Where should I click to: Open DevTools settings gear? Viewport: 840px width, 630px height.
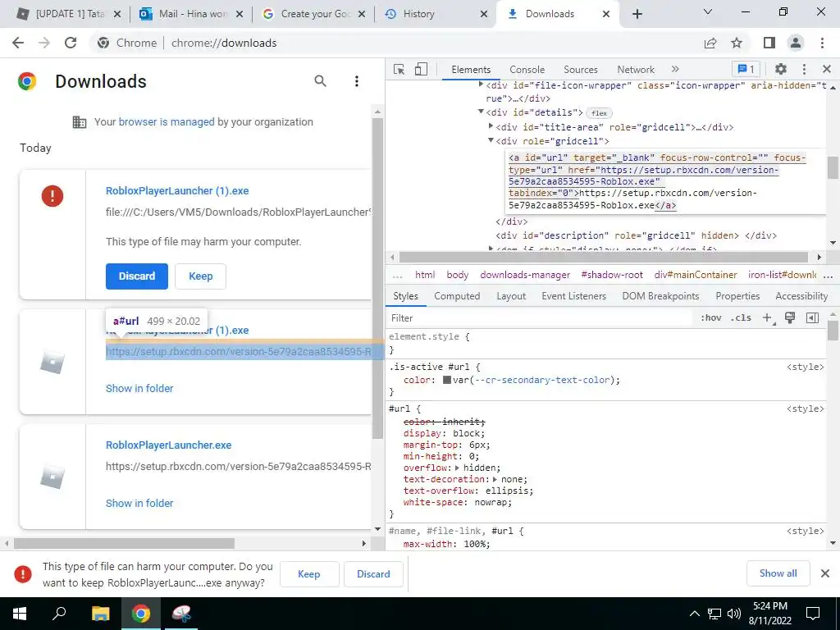[x=781, y=69]
